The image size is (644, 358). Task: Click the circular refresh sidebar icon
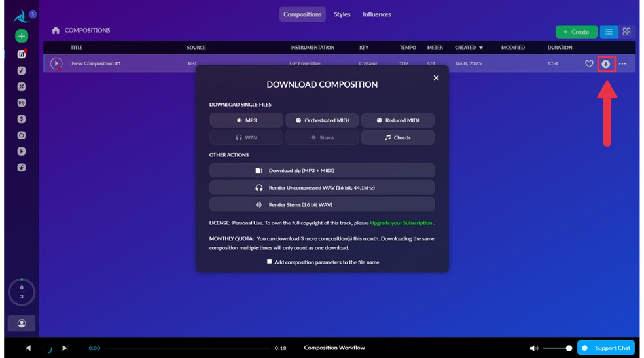[22, 135]
